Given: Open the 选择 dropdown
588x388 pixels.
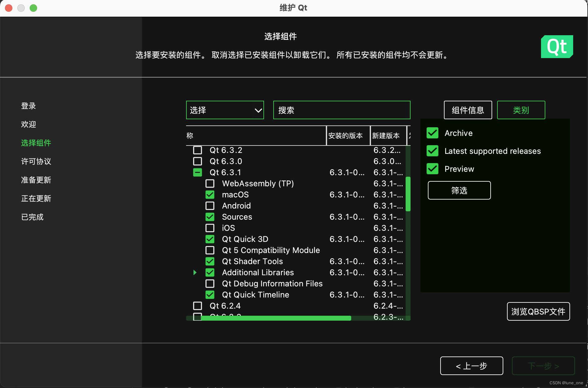Looking at the screenshot, I should click(x=225, y=110).
